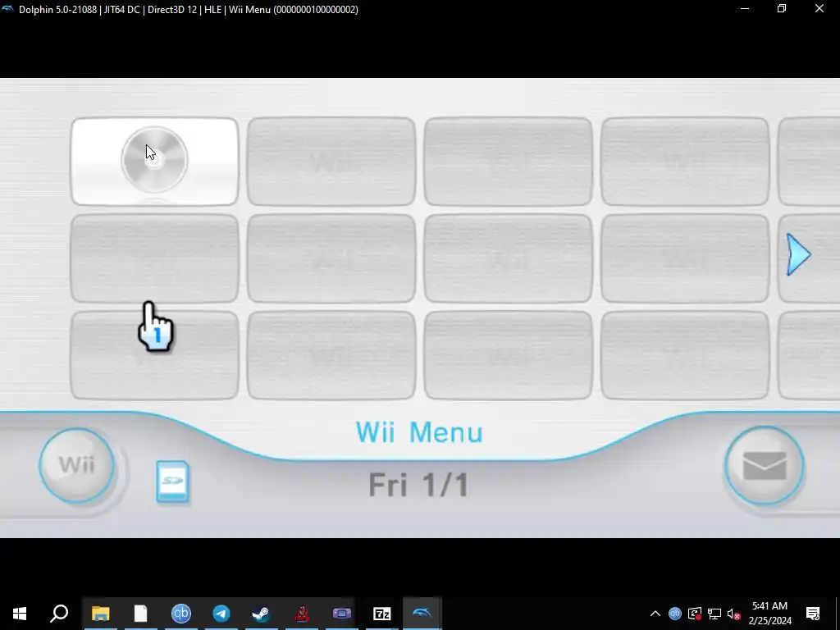Open the Disc Channel
The image size is (840, 630).
[x=154, y=162]
